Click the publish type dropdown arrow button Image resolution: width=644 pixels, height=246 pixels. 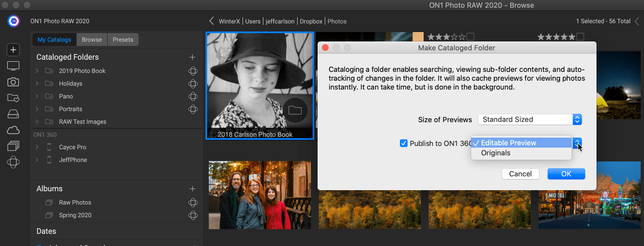click(578, 143)
